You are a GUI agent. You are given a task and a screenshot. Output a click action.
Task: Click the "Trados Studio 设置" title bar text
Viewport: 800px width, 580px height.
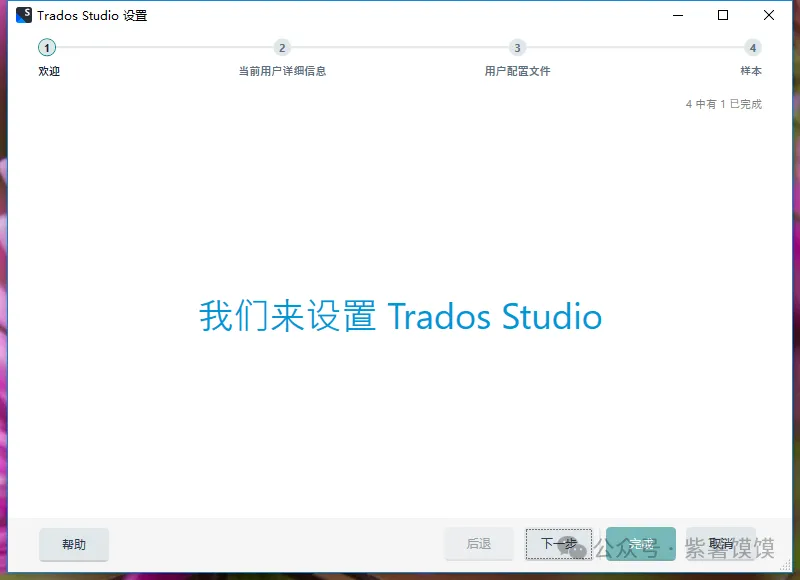pos(92,16)
